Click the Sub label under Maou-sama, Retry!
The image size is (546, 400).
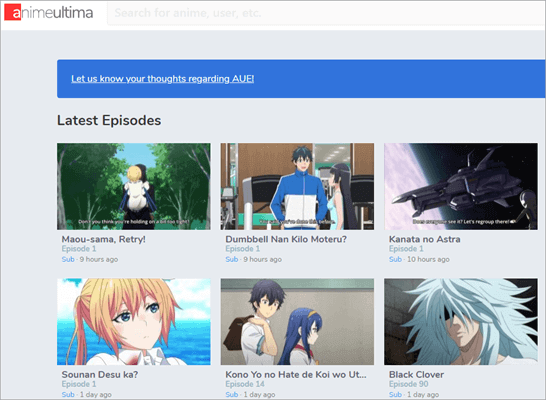(x=68, y=259)
